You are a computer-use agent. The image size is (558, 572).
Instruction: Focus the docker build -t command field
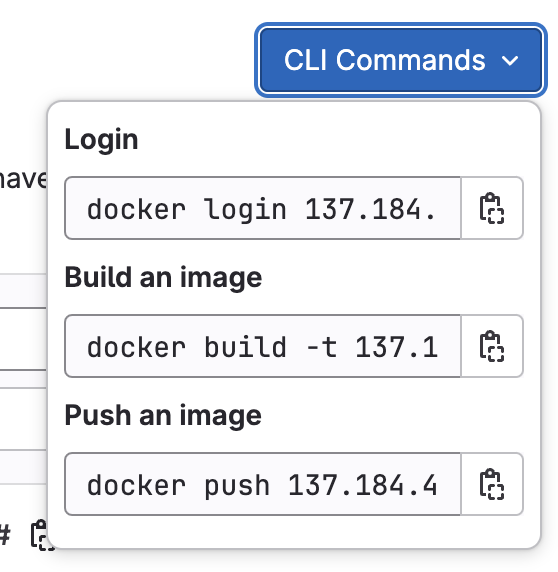263,346
